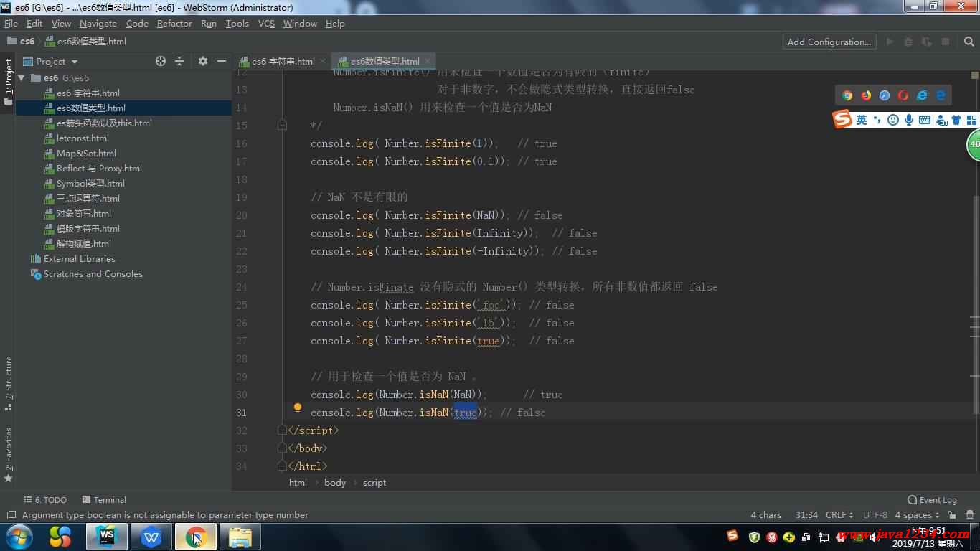This screenshot has height=551, width=980.
Task: Toggle Sogou punctuation mode
Action: coord(877,120)
